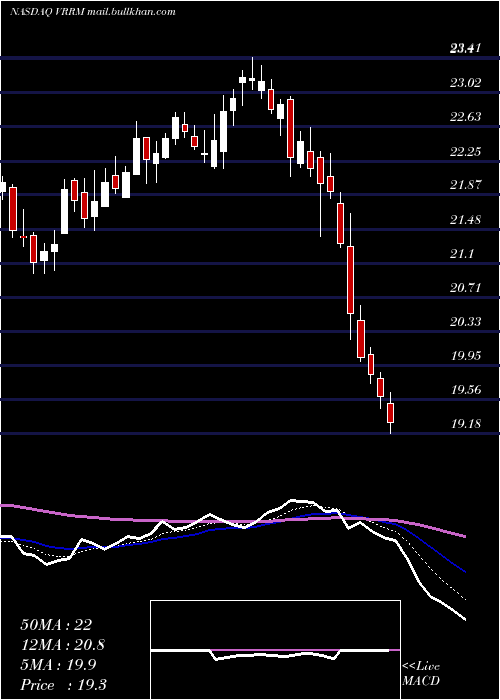
Task: Click the NASDAQ VRRM mail.bullkhan.com title text
Action: point(92,12)
